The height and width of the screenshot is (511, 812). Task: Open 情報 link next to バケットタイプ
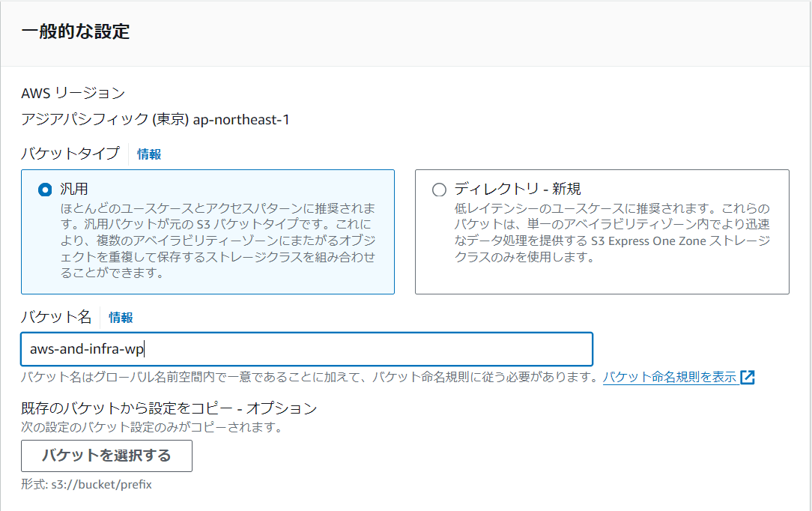click(149, 154)
